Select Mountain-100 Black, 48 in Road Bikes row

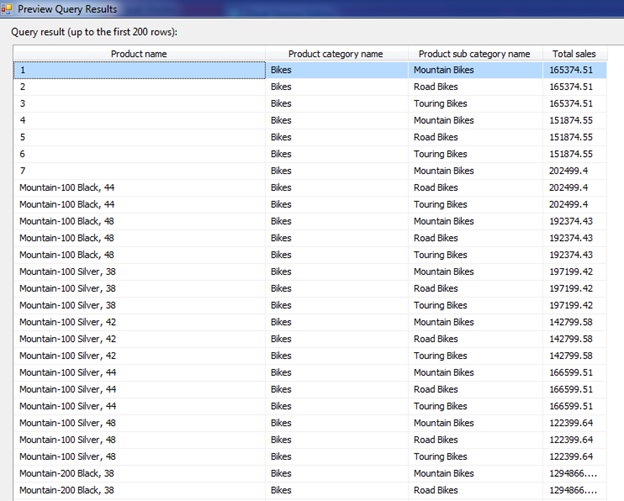[x=139, y=238]
